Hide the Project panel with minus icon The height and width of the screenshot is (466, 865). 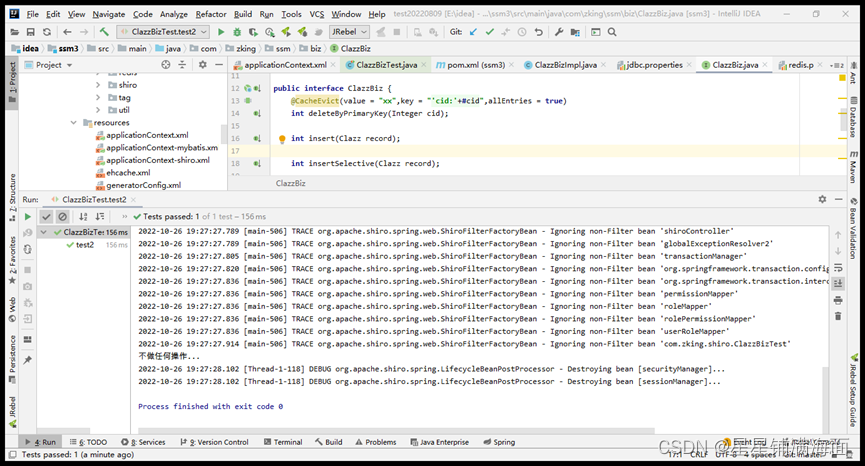[x=218, y=65]
